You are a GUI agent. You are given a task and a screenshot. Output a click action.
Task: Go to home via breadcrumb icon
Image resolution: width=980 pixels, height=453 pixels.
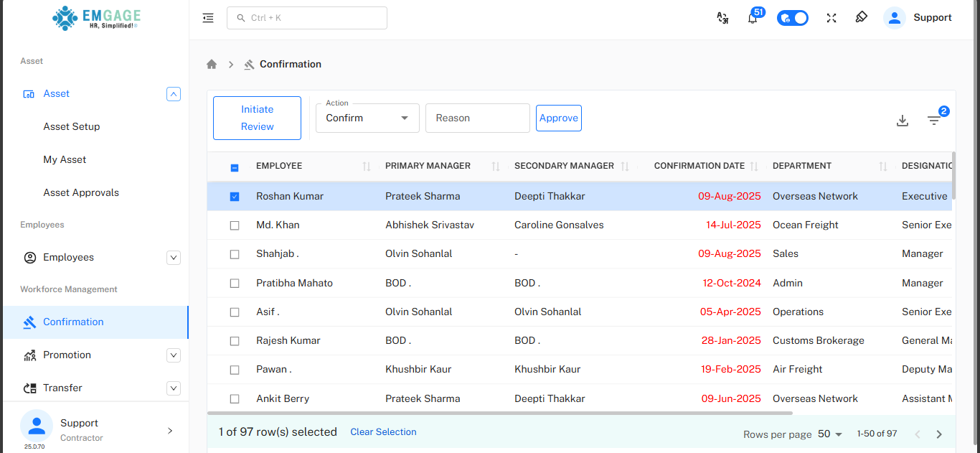pyautogui.click(x=212, y=64)
